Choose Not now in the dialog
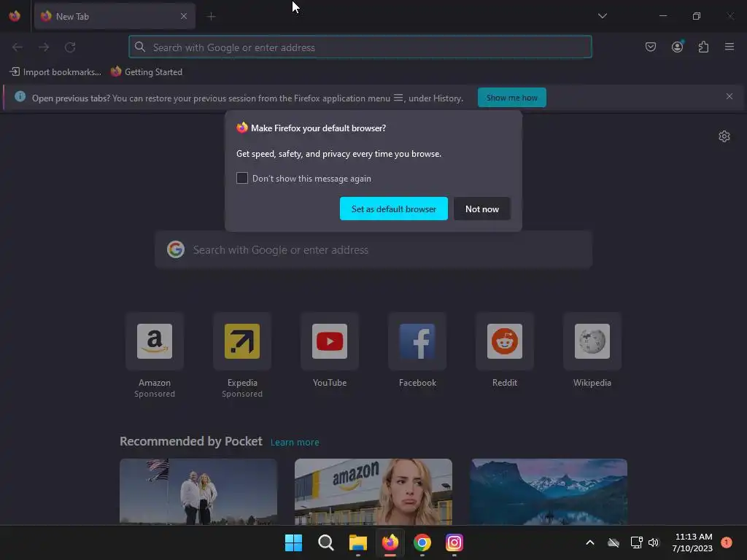Viewport: 747px width, 560px height. pos(482,209)
